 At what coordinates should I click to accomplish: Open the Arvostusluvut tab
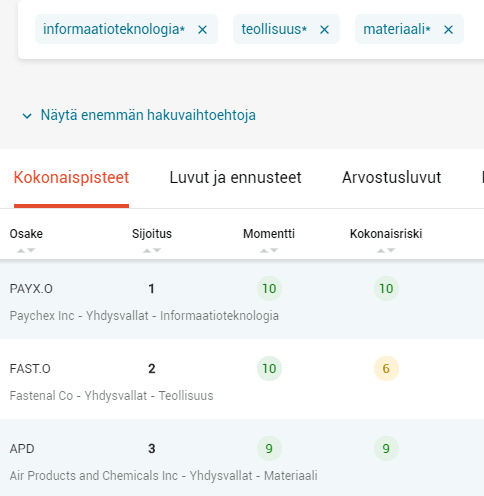391,177
